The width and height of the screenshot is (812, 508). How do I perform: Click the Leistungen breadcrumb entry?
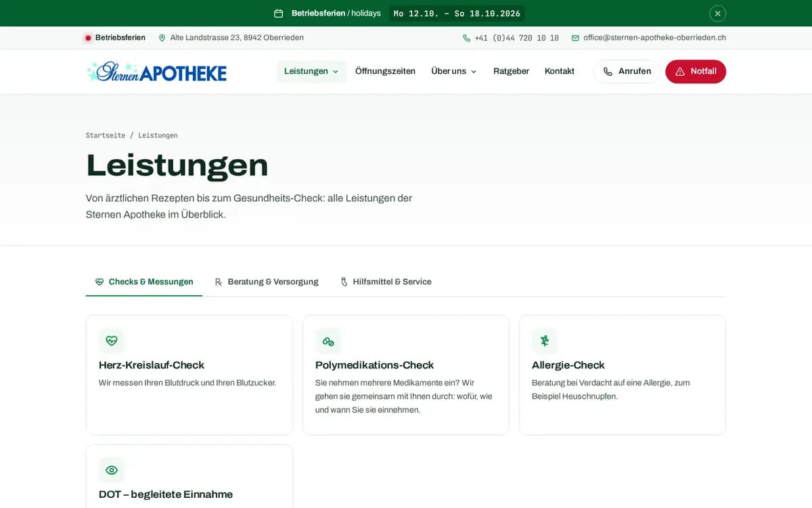(x=158, y=135)
